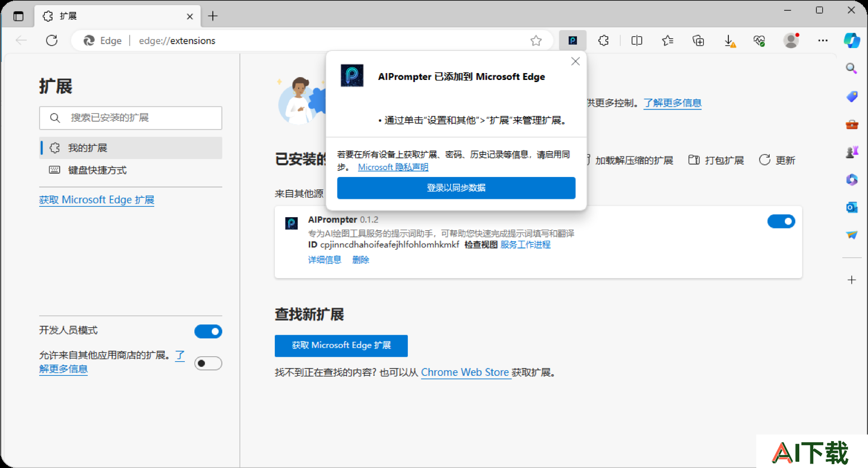This screenshot has width=868, height=468.
Task: Click the edge://extensions address bar
Action: 313,40
